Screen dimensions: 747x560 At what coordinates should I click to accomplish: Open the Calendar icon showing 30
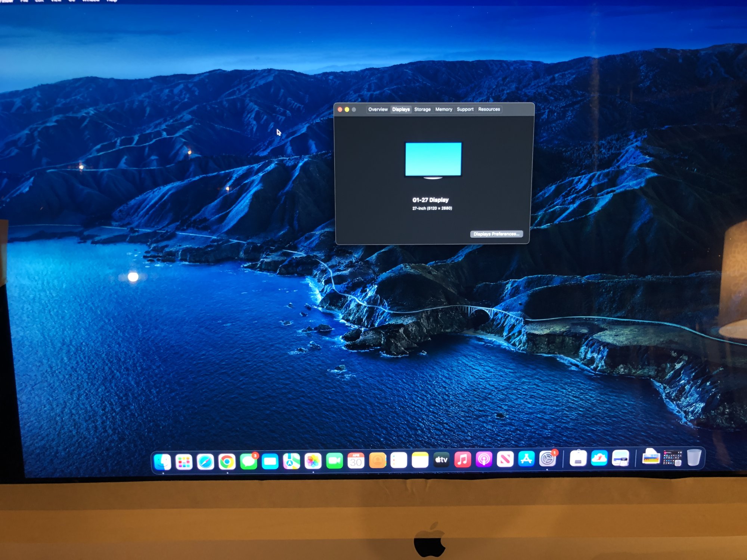click(356, 461)
